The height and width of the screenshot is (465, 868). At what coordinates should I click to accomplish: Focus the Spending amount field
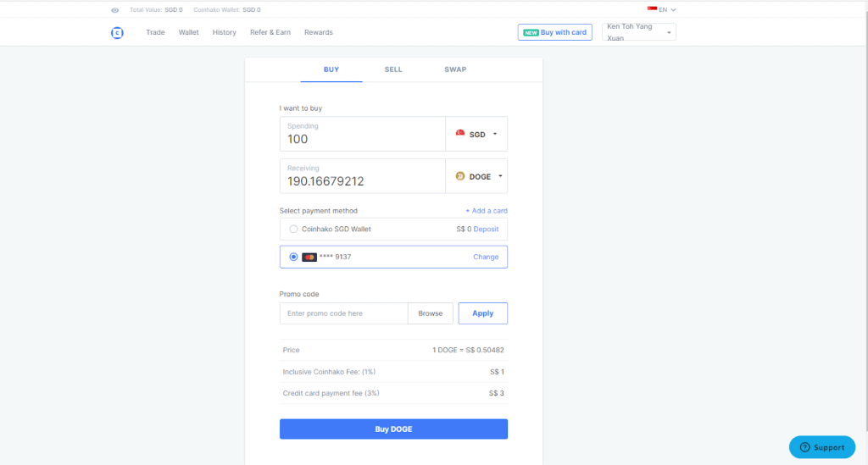363,134
